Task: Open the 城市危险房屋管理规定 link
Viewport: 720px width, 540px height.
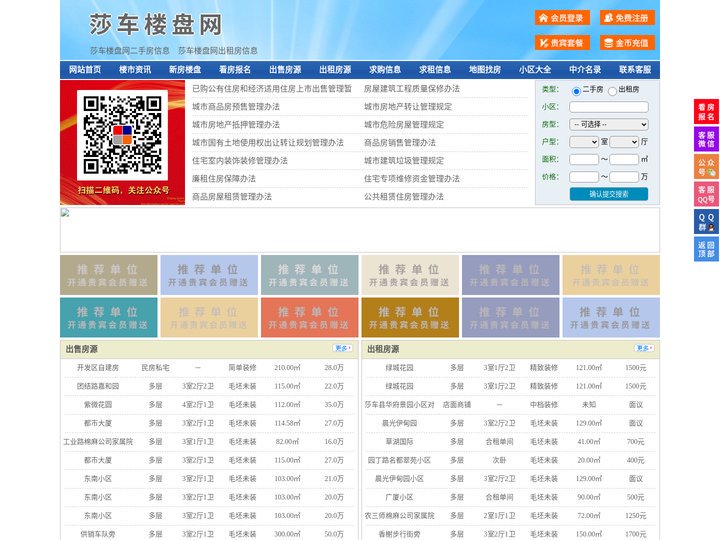Action: [404, 124]
